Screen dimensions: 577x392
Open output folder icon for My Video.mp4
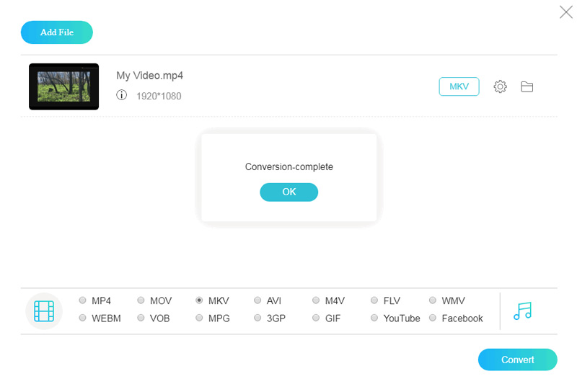[x=527, y=86]
